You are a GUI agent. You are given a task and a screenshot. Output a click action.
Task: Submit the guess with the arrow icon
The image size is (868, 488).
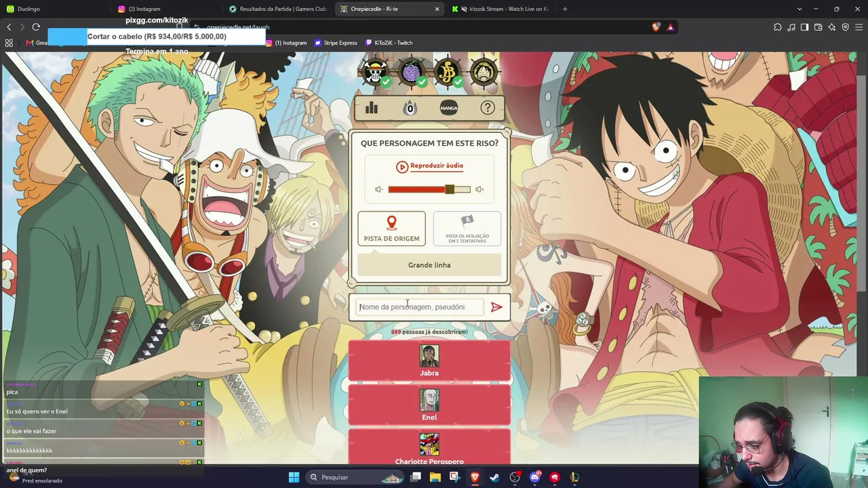coord(496,307)
